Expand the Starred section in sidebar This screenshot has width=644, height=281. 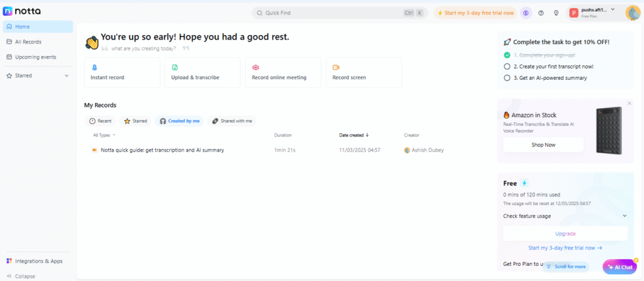tap(67, 75)
